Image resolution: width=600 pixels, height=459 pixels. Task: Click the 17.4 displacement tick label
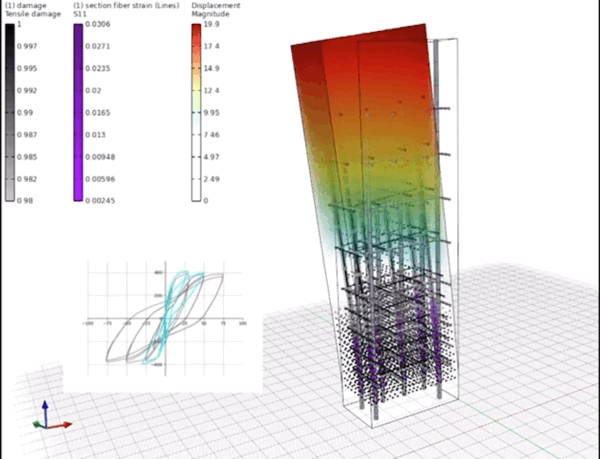pos(212,46)
